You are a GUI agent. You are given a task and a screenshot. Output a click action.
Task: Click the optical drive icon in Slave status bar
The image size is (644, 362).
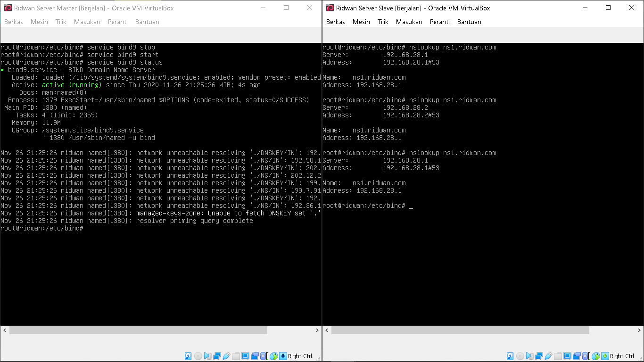pos(519,356)
